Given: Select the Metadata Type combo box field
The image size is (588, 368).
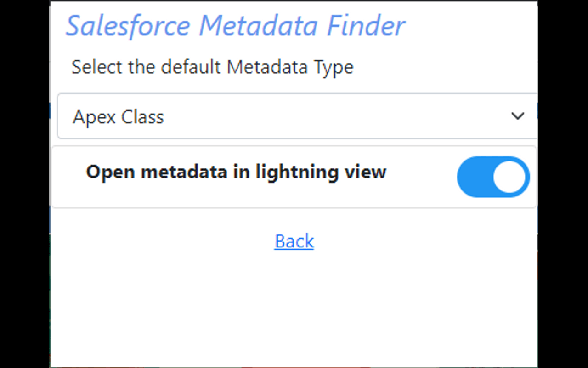Looking at the screenshot, I should (294, 116).
